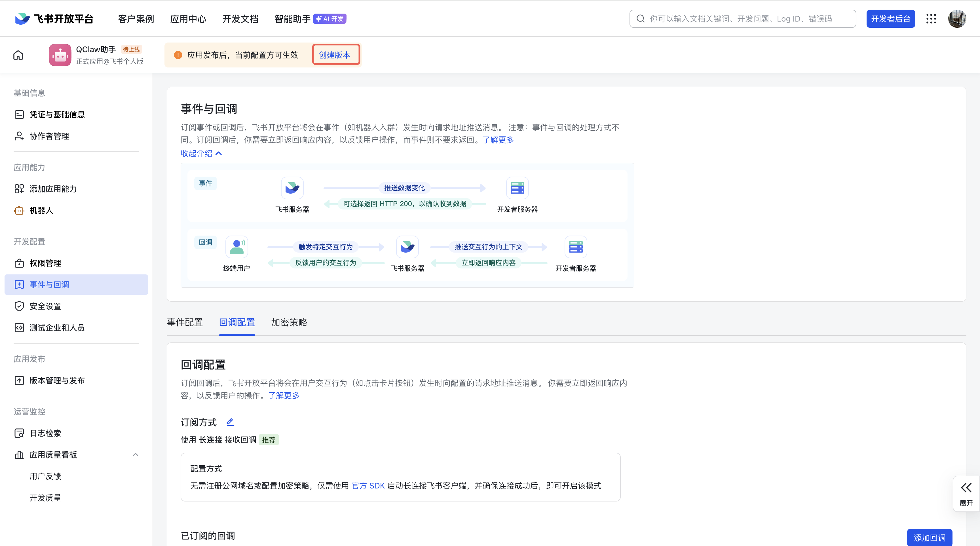980x546 pixels.
Task: Switch to the 加密策略 tab
Action: [289, 322]
